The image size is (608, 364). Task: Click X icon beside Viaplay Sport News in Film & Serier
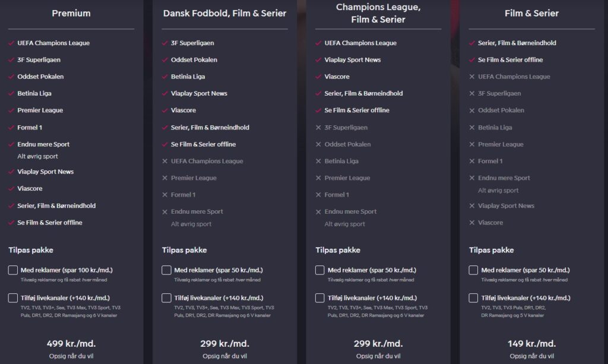pyautogui.click(x=472, y=206)
